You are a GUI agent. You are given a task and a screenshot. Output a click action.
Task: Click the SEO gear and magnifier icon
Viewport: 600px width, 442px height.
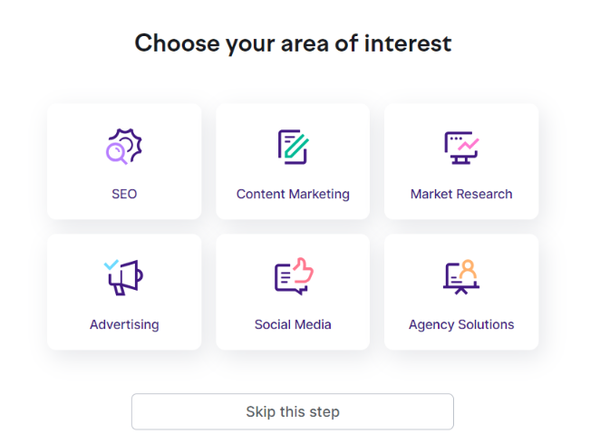tap(124, 147)
